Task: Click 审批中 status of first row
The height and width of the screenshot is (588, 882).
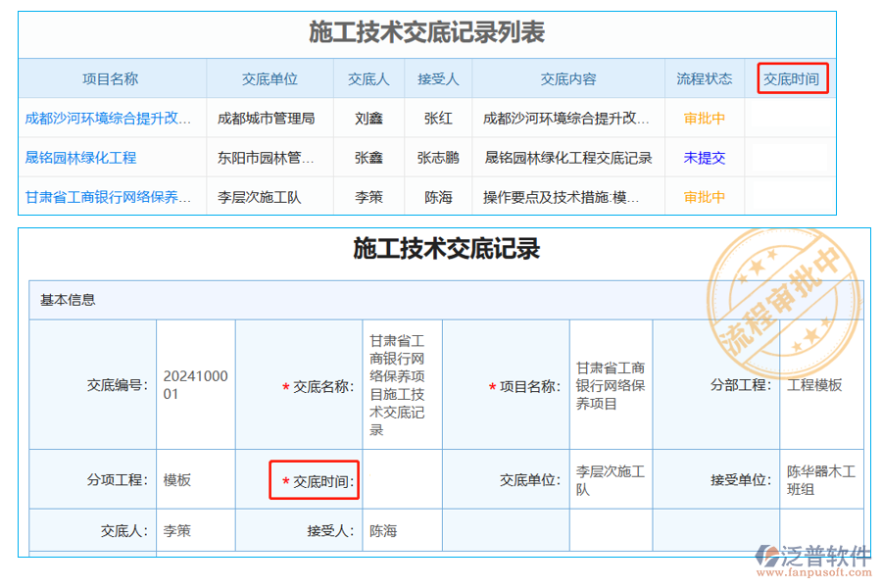Action: (704, 118)
